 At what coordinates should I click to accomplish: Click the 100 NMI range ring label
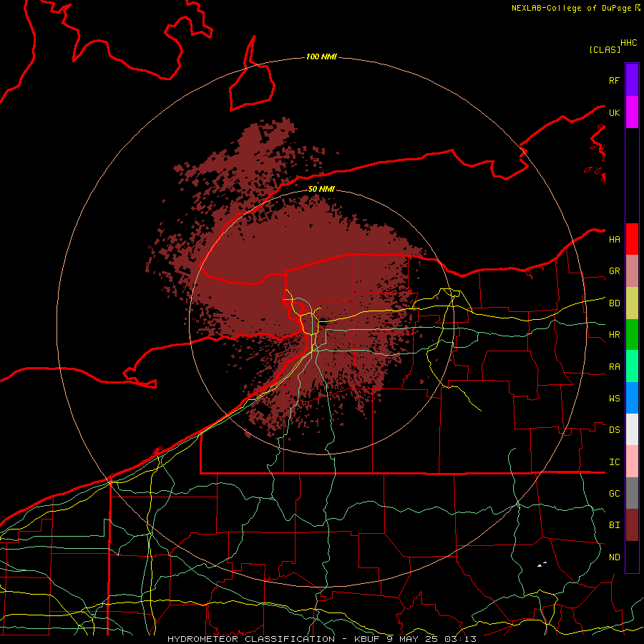coord(321,57)
